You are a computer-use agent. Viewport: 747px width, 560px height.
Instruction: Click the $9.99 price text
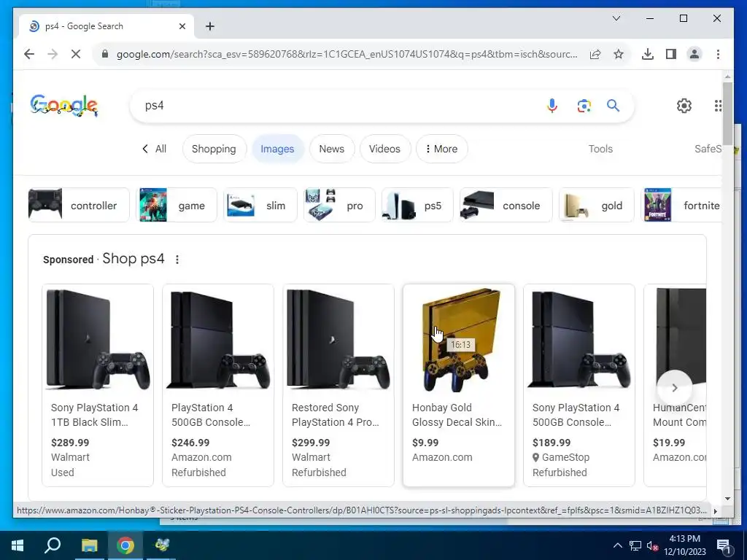click(x=425, y=443)
